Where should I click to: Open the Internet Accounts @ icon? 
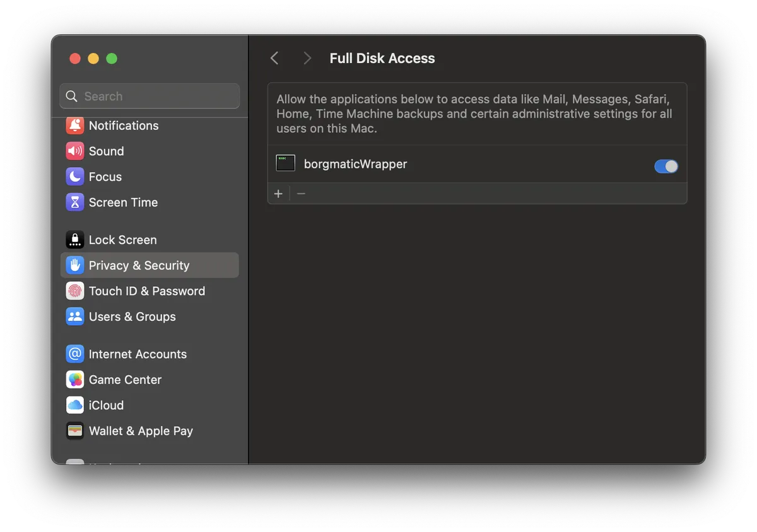75,354
